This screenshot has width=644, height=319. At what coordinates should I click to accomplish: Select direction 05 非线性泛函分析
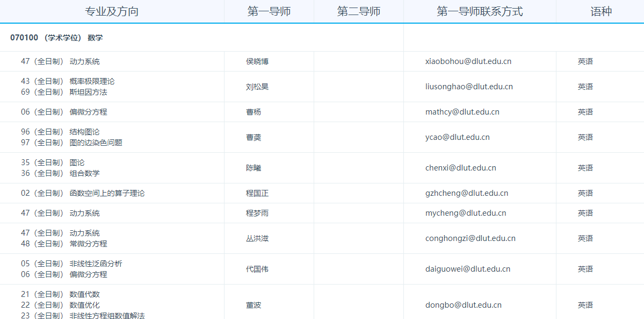coord(72,264)
